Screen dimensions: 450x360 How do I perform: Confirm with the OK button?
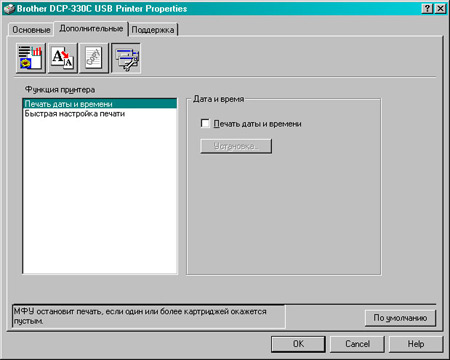pyautogui.click(x=298, y=344)
